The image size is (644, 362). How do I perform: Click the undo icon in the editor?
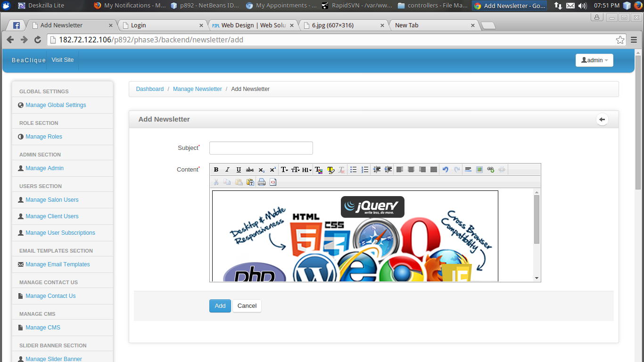[446, 170]
